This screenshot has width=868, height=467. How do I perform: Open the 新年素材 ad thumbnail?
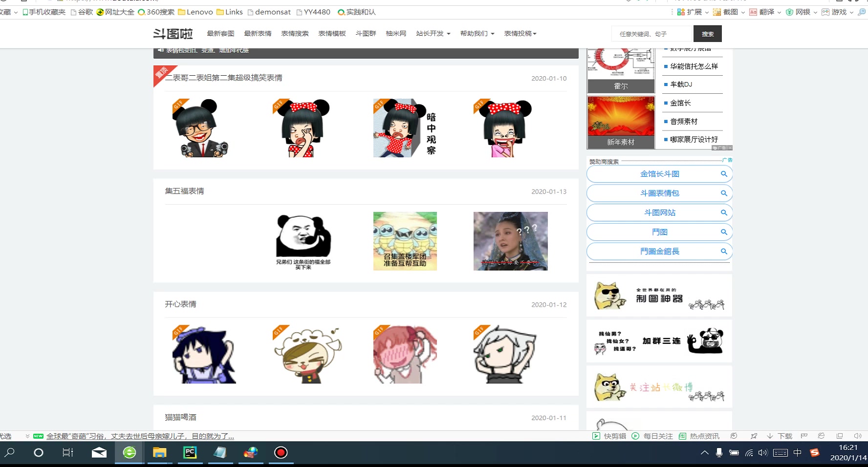[621, 122]
